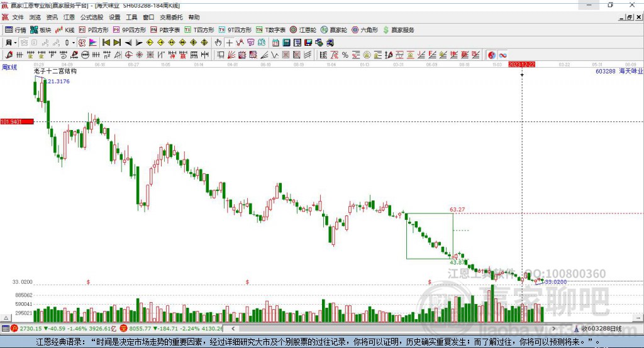Screen dimensions: 644x348
Task: Open the 六角形 hexagon tool
Action: 365,30
